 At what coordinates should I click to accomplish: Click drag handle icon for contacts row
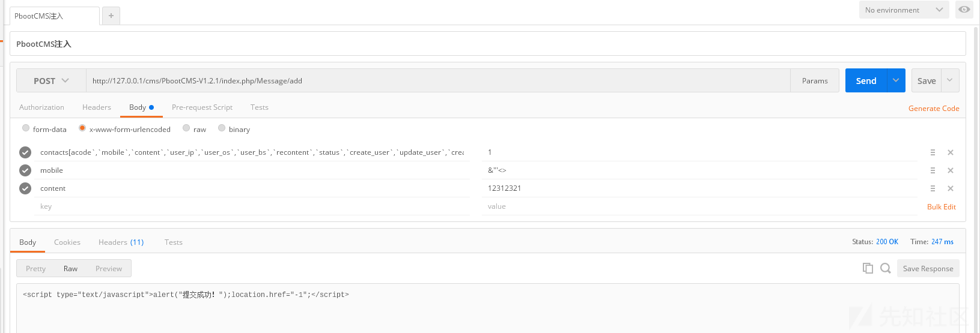(933, 152)
